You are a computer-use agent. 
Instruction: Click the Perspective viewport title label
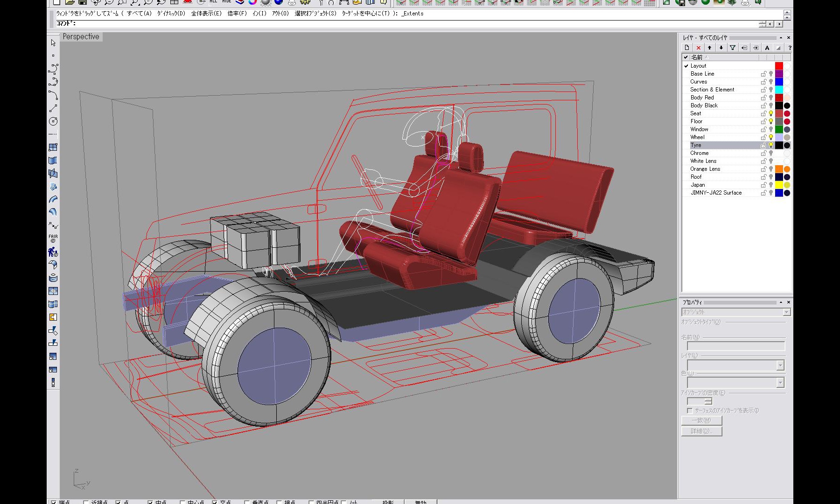coord(81,36)
